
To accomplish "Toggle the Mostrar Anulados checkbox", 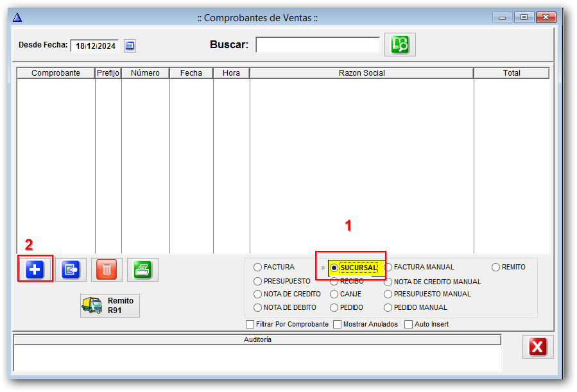I will (337, 324).
